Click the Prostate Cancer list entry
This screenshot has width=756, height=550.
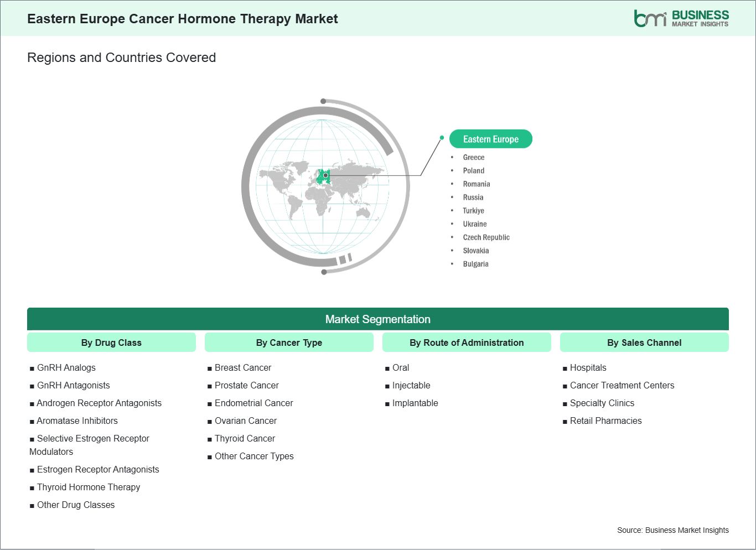pyautogui.click(x=246, y=386)
